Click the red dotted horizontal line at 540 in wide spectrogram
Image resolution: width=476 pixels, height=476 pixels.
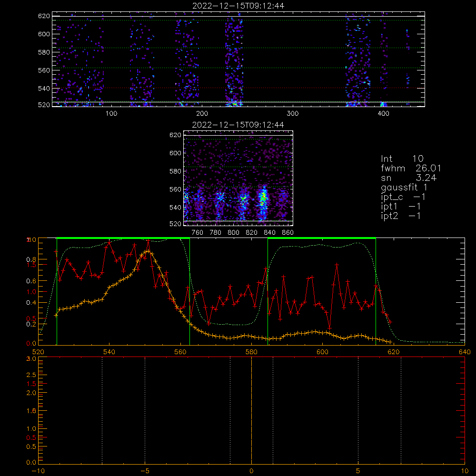pos(238,88)
